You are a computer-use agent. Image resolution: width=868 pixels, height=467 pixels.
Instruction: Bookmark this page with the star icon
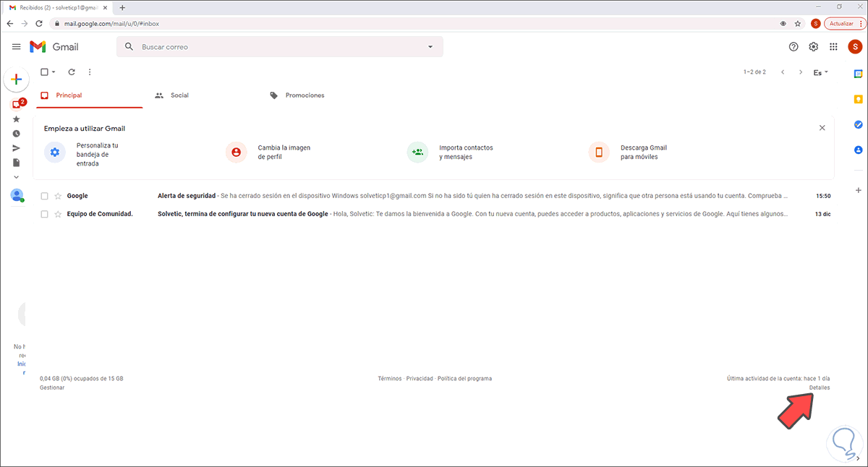coord(798,23)
